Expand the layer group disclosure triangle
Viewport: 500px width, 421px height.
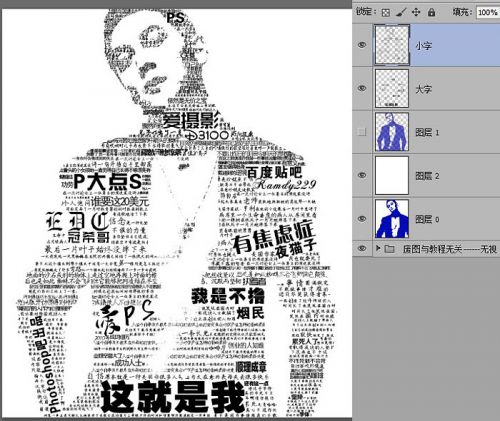pos(378,248)
